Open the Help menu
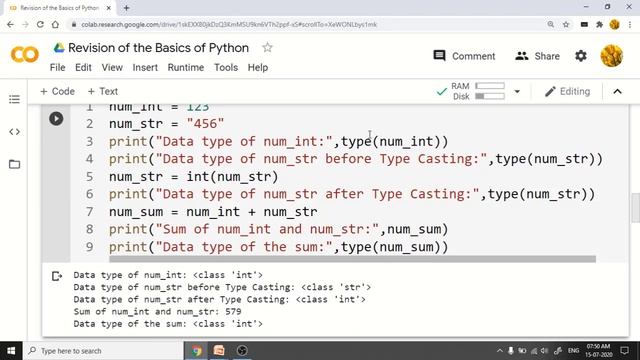This screenshot has height=360, width=640. pyautogui.click(x=258, y=67)
